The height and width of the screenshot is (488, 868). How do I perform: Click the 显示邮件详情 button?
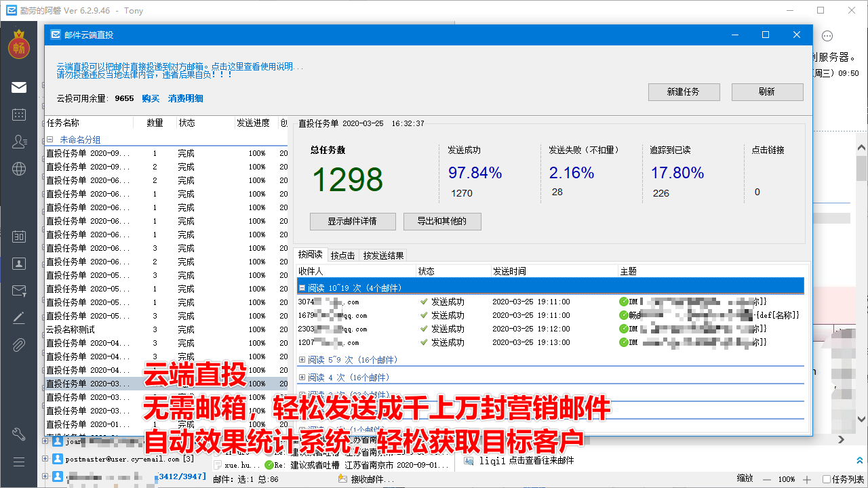[x=353, y=221]
